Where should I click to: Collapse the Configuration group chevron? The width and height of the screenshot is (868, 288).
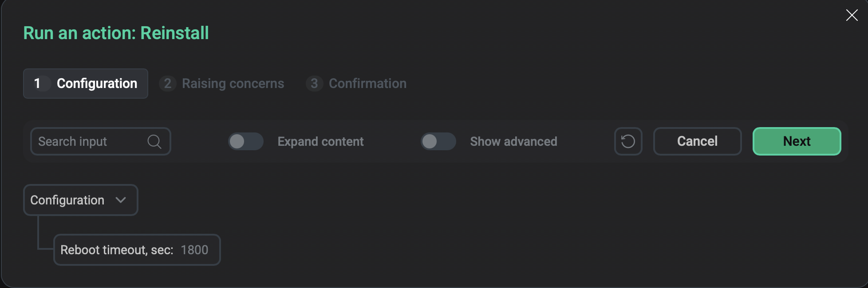[121, 200]
